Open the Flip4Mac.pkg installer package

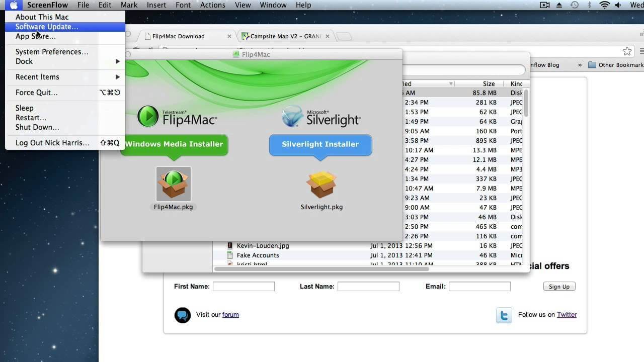pyautogui.click(x=173, y=183)
